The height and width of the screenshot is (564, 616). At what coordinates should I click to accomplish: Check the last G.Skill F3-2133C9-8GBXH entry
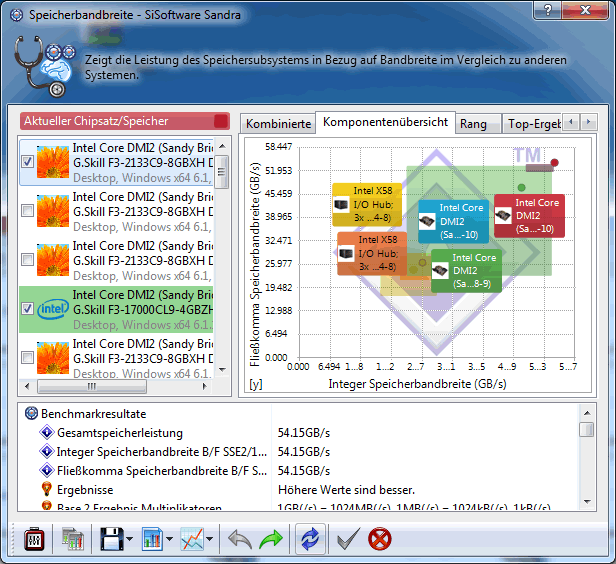28,357
